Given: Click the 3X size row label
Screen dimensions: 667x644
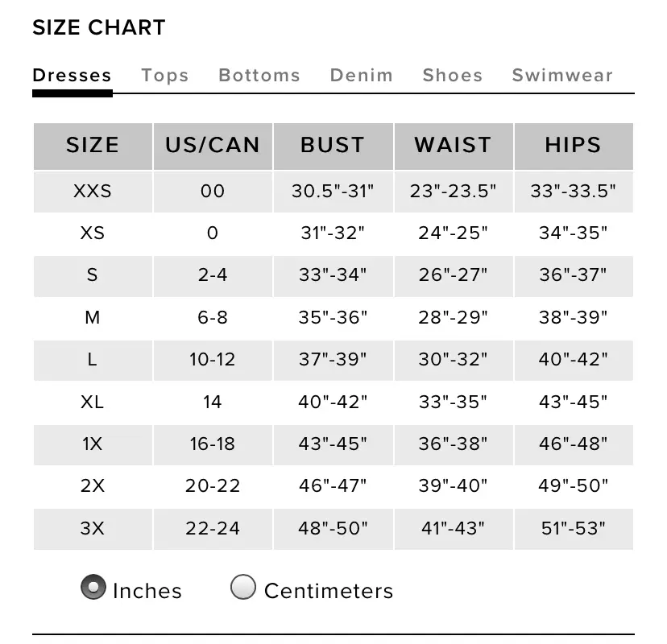Looking at the screenshot, I should tap(93, 528).
